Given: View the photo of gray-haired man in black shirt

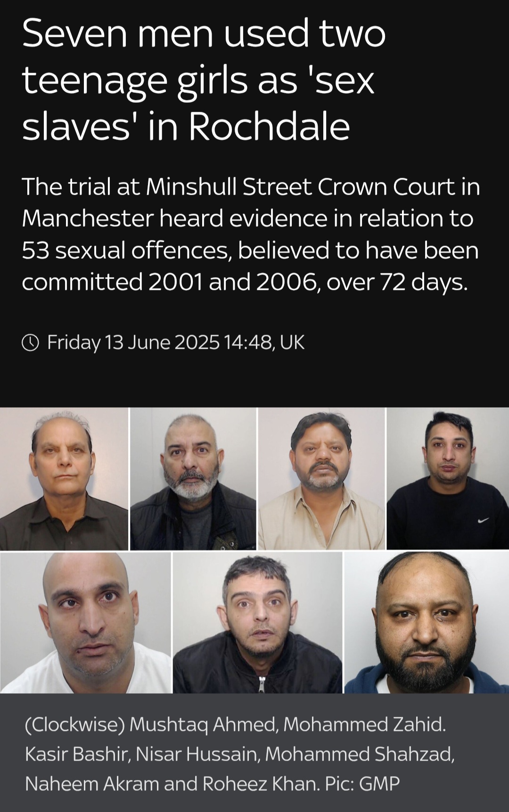Looking at the screenshot, I should tap(64, 479).
